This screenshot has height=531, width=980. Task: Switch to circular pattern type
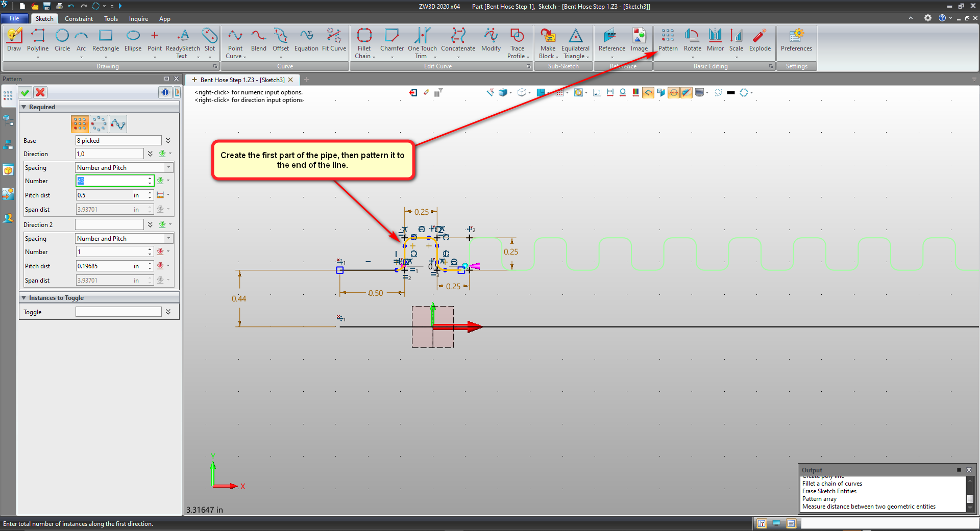pos(99,124)
